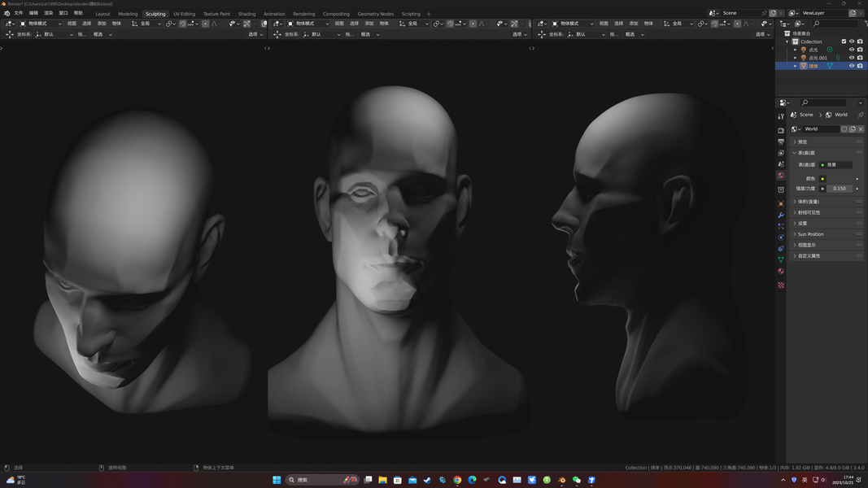868x488 pixels.
Task: Click the fake user shield for World
Action: click(x=844, y=129)
